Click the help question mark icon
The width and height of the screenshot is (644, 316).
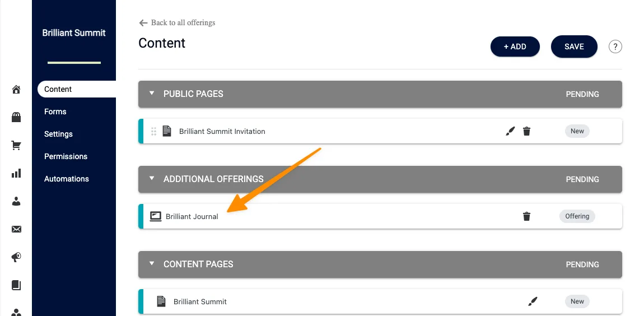coord(615,47)
